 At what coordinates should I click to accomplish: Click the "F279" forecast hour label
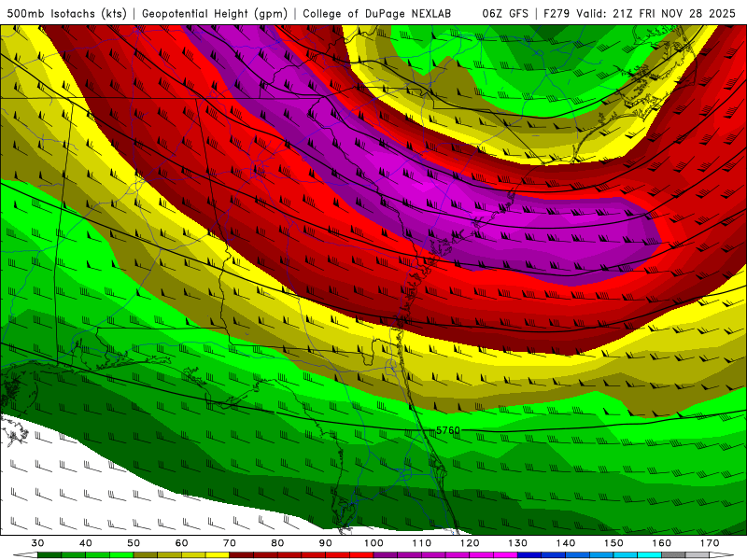pyautogui.click(x=557, y=13)
